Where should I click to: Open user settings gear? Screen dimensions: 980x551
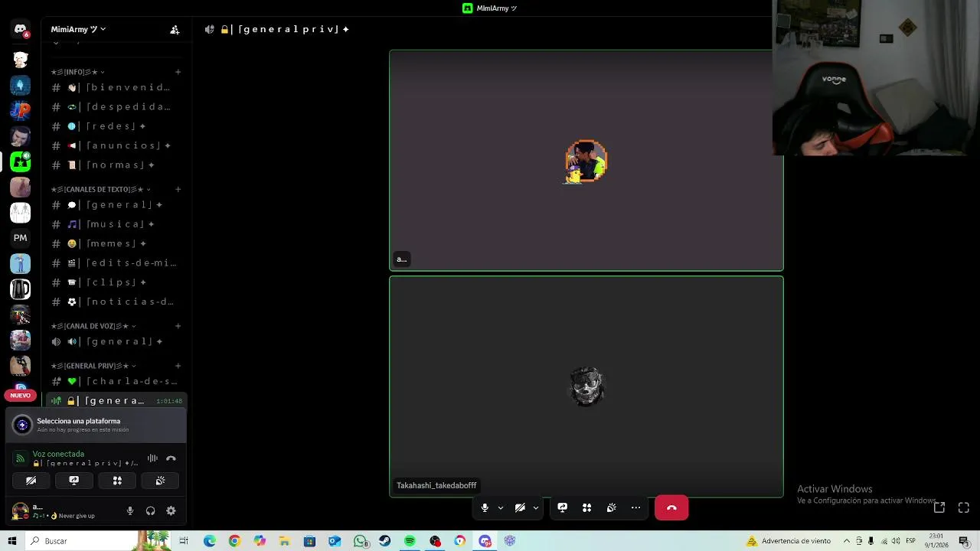tap(171, 511)
